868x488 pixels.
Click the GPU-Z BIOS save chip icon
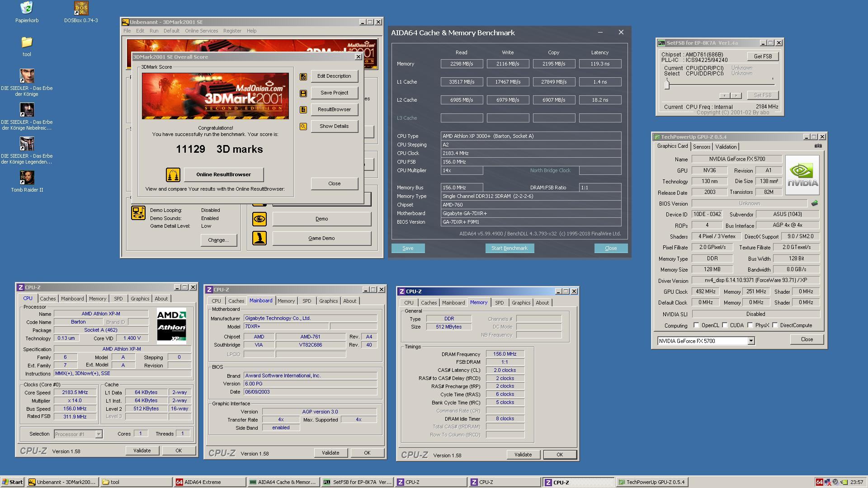click(815, 203)
